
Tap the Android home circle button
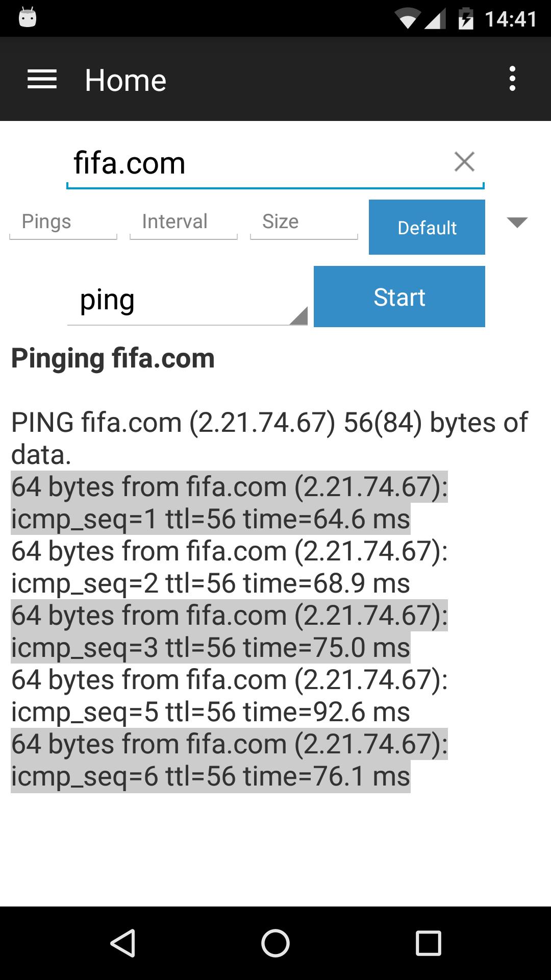click(x=275, y=943)
